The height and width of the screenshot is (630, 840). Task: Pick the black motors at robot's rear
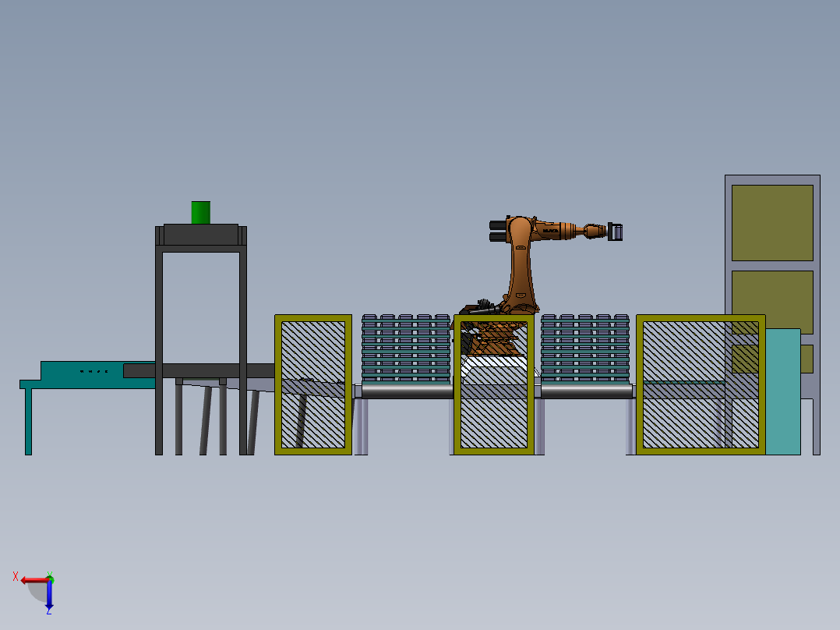coord(498,230)
